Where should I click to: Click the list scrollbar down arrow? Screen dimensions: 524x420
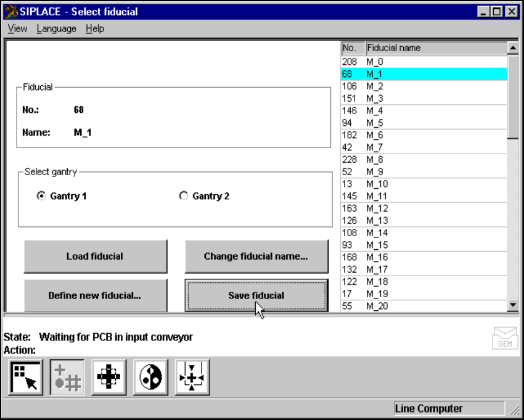tap(513, 305)
